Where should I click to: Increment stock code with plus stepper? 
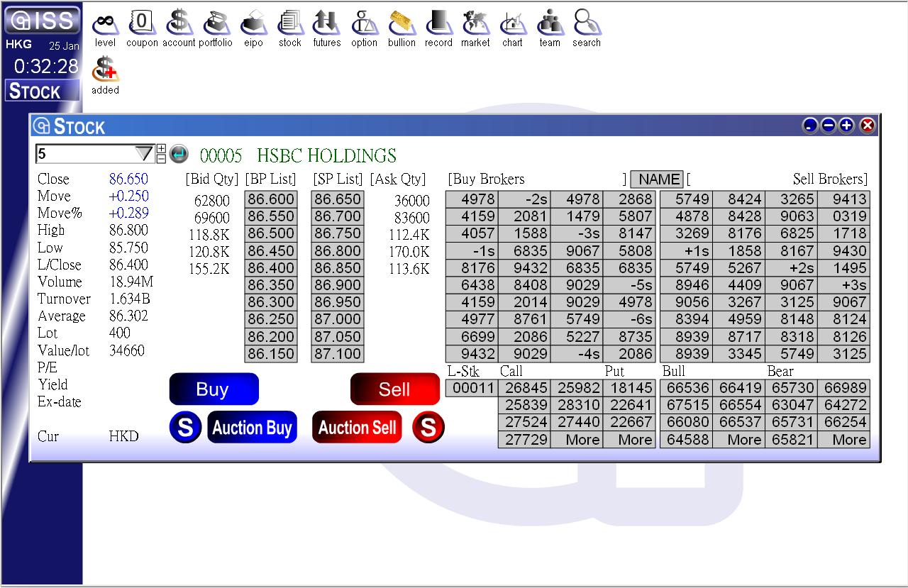coord(161,149)
